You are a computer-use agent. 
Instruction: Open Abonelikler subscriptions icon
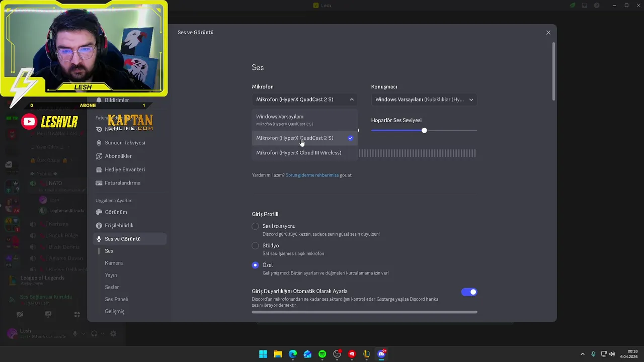pos(99,156)
